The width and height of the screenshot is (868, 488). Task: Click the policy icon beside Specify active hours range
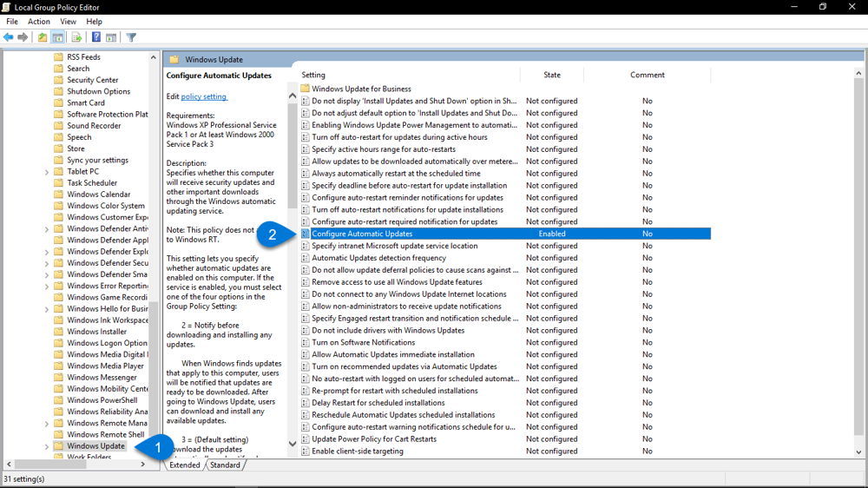(305, 149)
